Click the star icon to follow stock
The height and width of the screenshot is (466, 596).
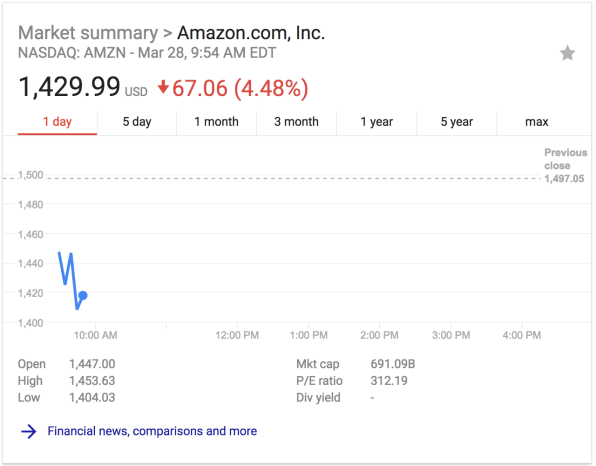pyautogui.click(x=567, y=53)
